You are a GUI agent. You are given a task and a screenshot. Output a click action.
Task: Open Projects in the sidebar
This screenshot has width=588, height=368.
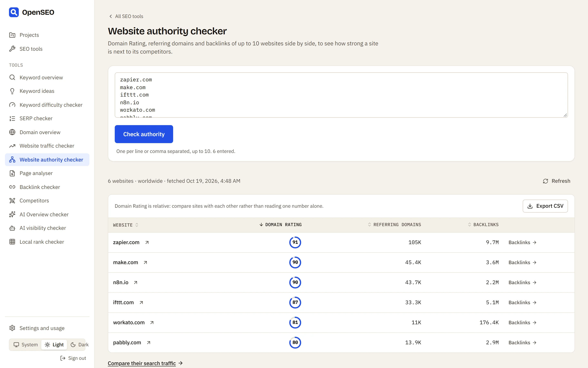47,35
